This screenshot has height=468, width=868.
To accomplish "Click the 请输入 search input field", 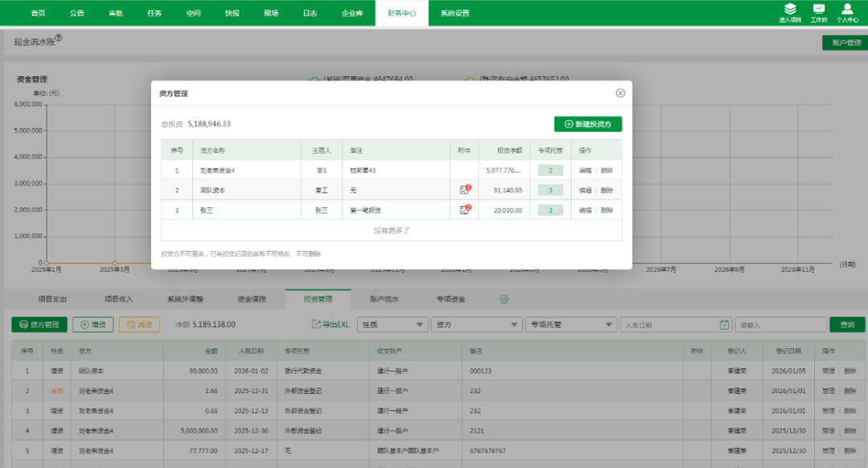I will (780, 325).
